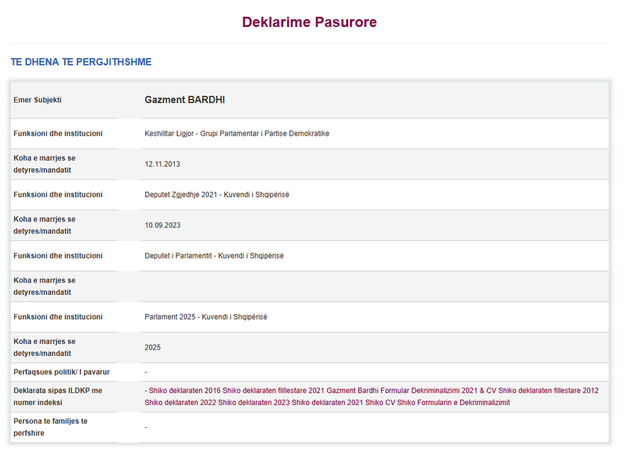Click the TE DHENA TE PERGJITHSHME heading
Viewport: 640px width, 459px height.
point(81,62)
